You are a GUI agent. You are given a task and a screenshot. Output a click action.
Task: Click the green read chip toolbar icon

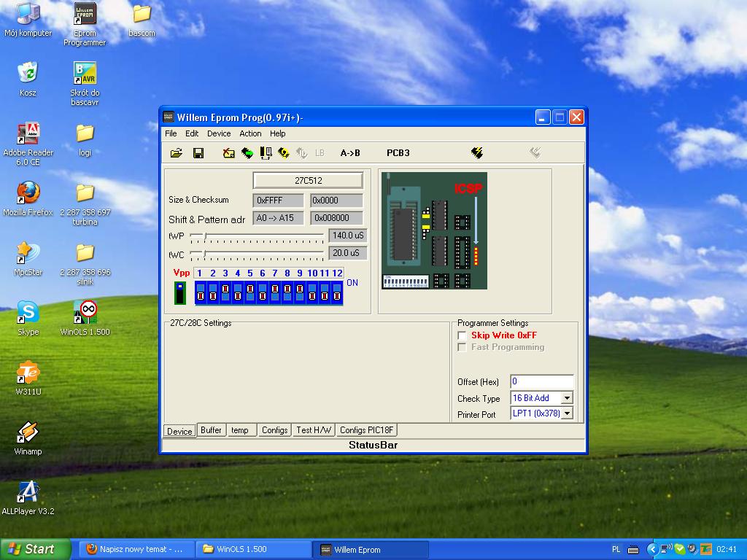(247, 153)
